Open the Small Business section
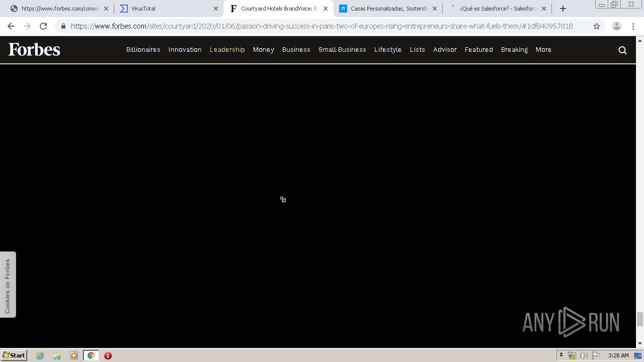The width and height of the screenshot is (644, 362). [342, 49]
